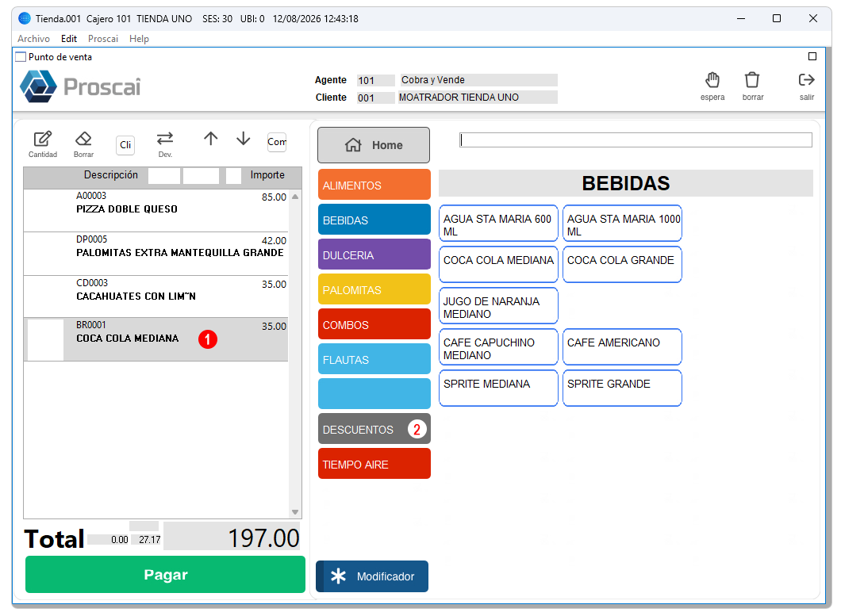This screenshot has height=616, width=841.
Task: Click MOATRADOR TIENDA UNO client name
Action: [x=478, y=97]
